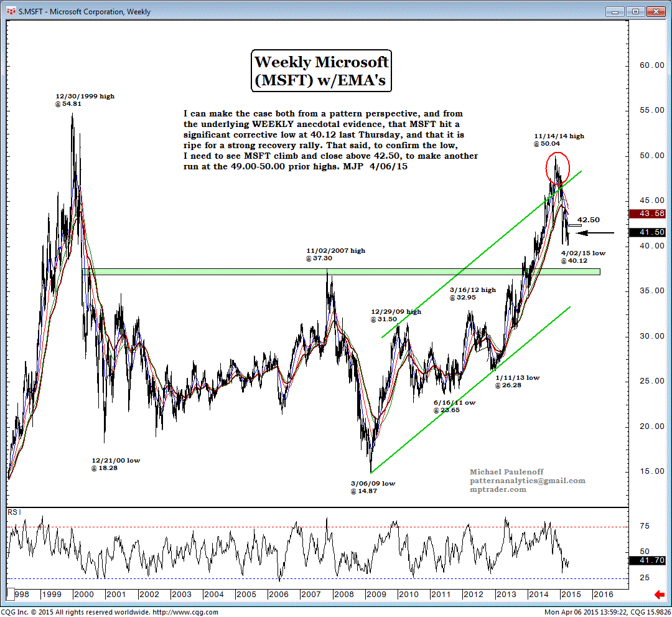This screenshot has height=617, width=672.
Task: Click the 3/16/12 high @ 32.95 annotation
Action: (x=473, y=293)
